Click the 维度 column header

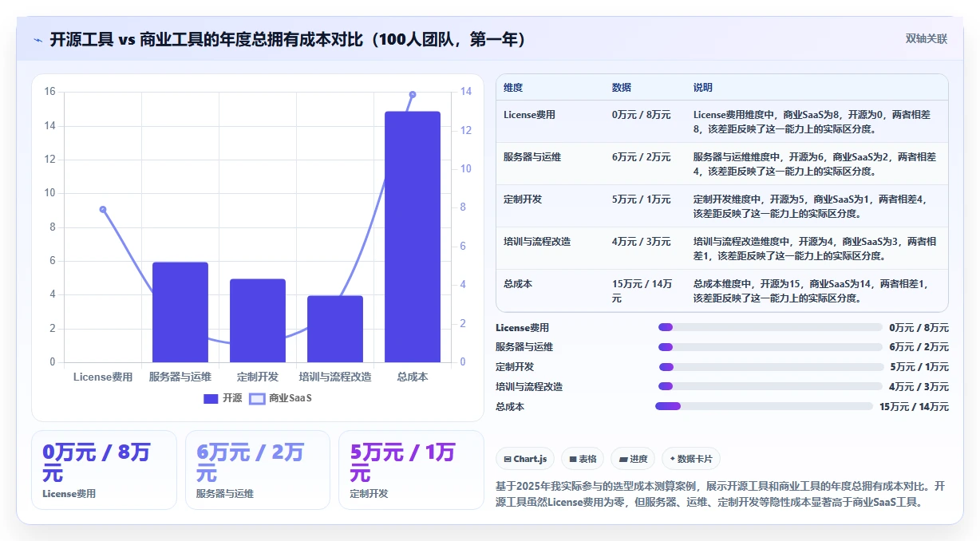(x=513, y=88)
